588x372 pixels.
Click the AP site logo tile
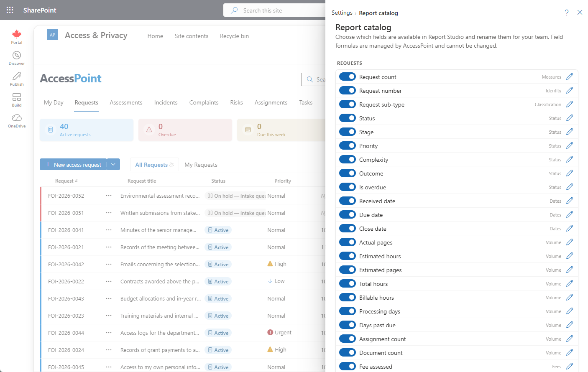point(53,35)
